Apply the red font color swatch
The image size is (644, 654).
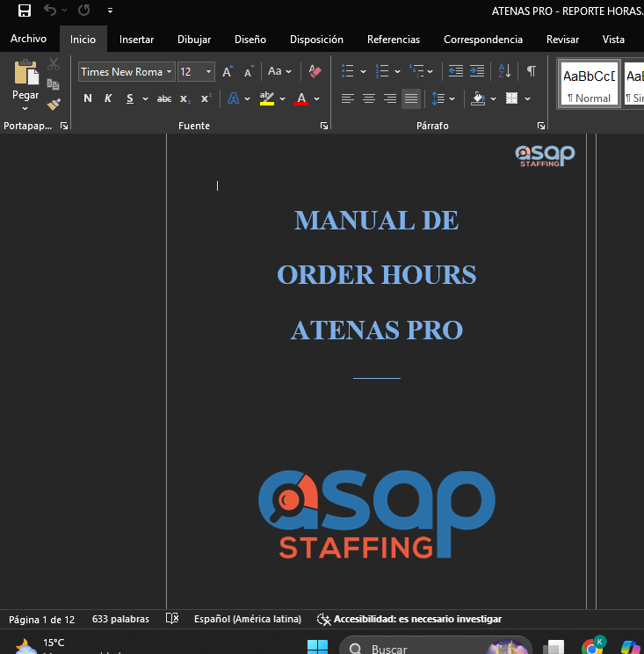301,98
